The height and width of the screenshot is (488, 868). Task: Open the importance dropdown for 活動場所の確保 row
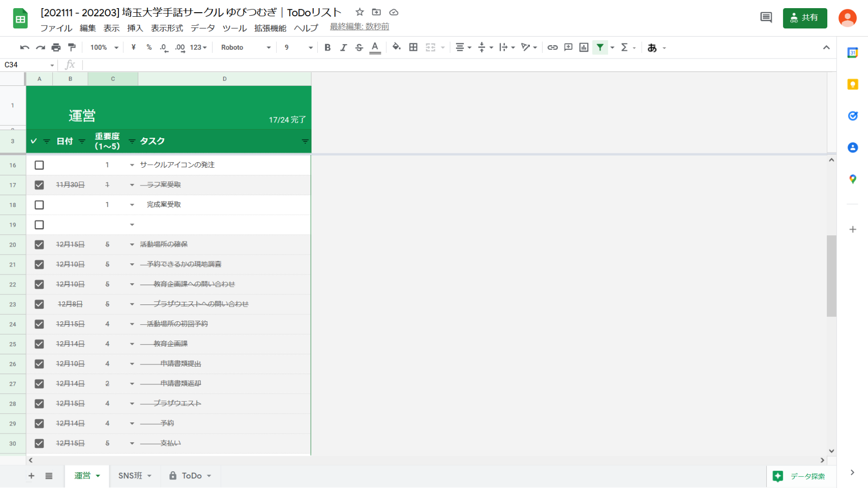point(132,245)
